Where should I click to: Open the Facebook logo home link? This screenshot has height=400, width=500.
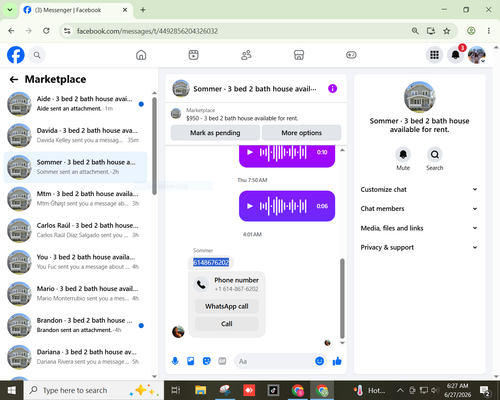point(16,55)
